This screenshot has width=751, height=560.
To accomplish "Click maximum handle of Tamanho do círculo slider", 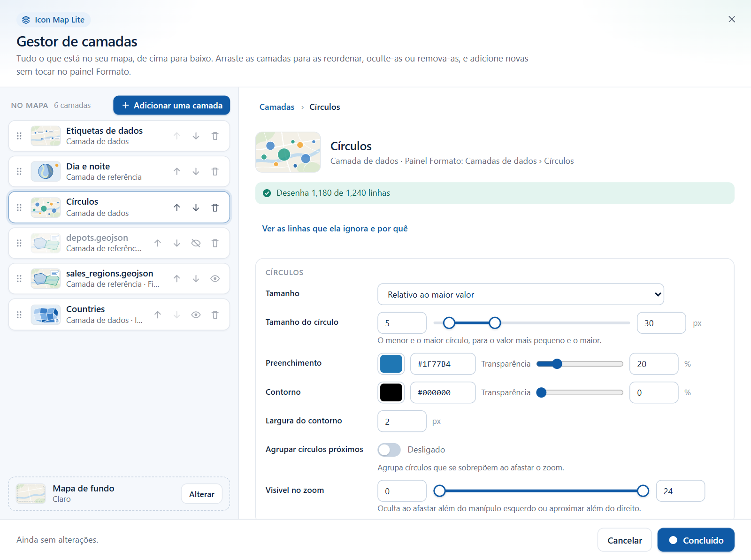I will (495, 323).
